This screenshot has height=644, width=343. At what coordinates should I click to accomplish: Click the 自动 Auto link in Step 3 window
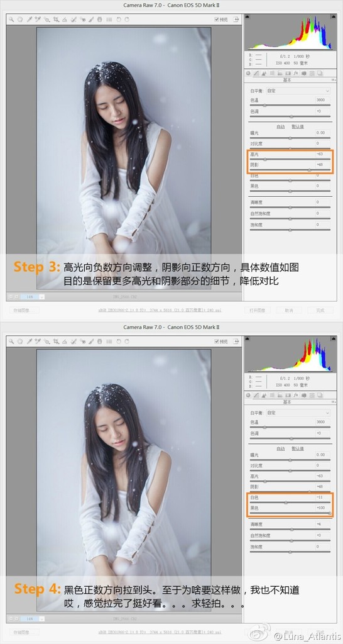click(281, 126)
